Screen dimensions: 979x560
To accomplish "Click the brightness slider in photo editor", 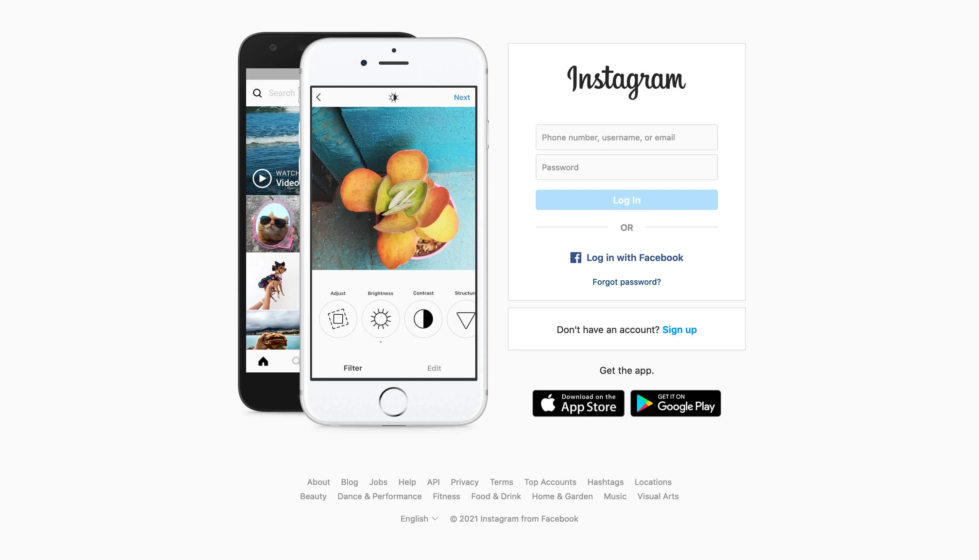I will tap(381, 319).
